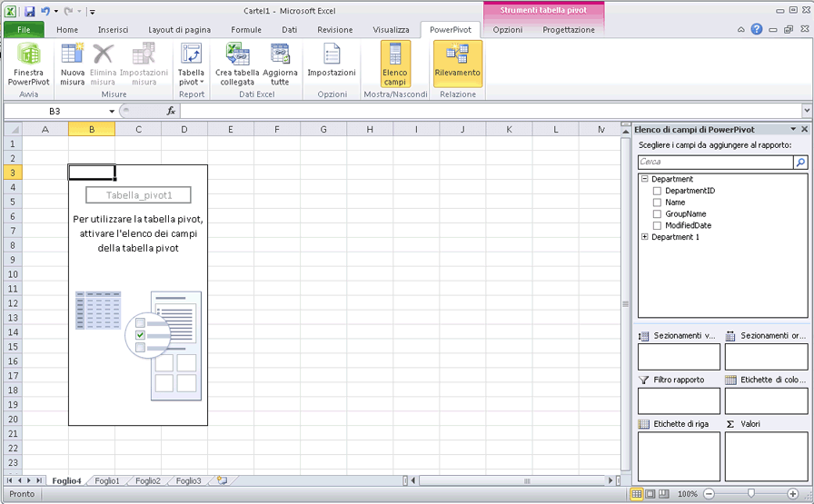Click the Filtro rapporto drop area
Image resolution: width=814 pixels, height=504 pixels.
[679, 400]
